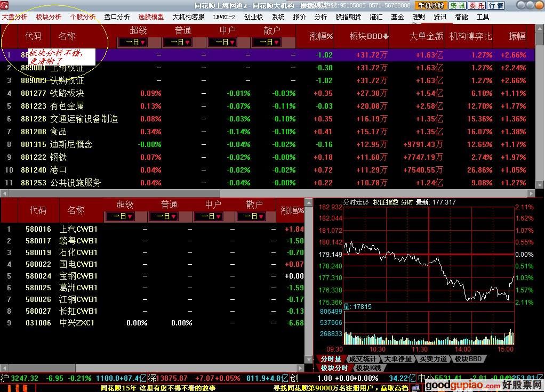Switch to the 板块K线 tab
Screen dimensions: 545x392
click(x=368, y=367)
